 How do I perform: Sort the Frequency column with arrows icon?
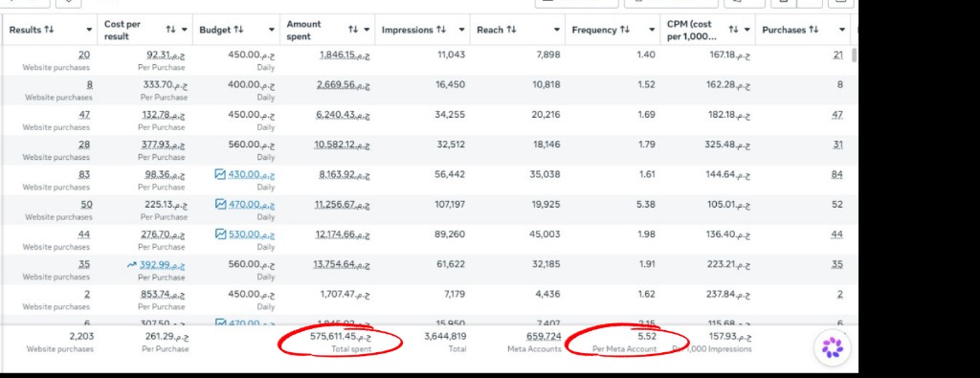point(624,30)
